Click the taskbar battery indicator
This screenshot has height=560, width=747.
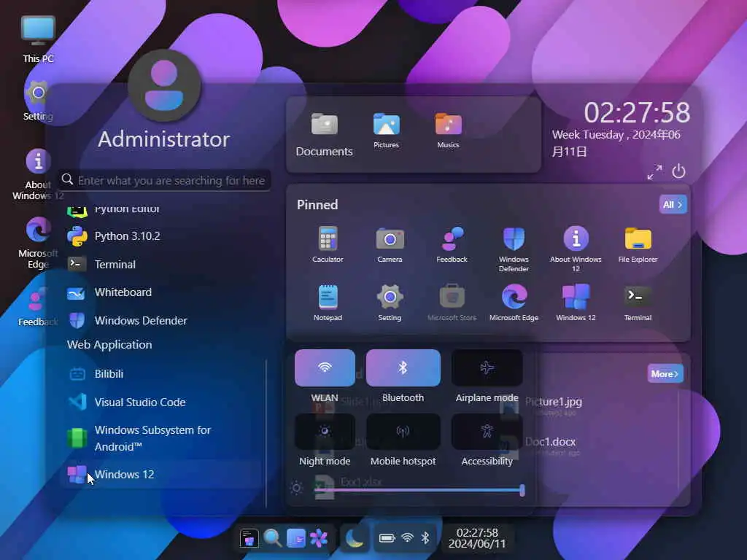(387, 538)
